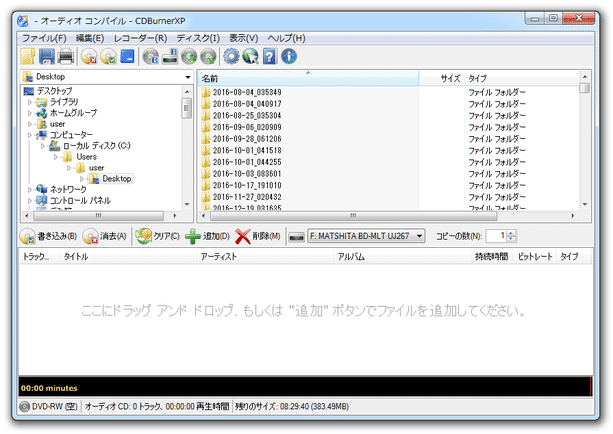Open the ファイル(F) menu
The image size is (613, 434).
click(x=44, y=38)
